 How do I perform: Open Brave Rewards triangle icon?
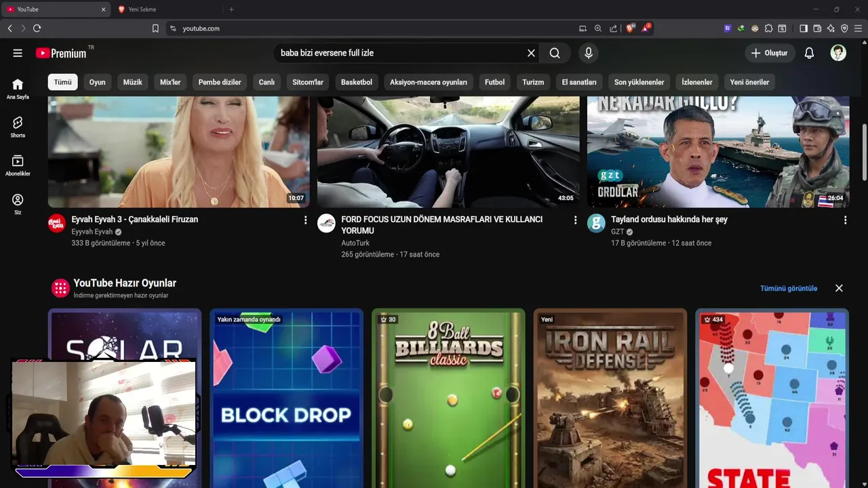pyautogui.click(x=646, y=28)
